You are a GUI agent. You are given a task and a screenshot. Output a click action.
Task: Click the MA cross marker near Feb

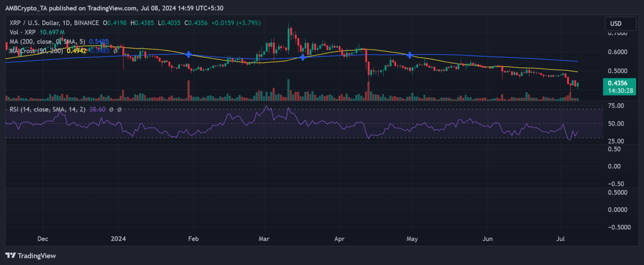tap(189, 54)
